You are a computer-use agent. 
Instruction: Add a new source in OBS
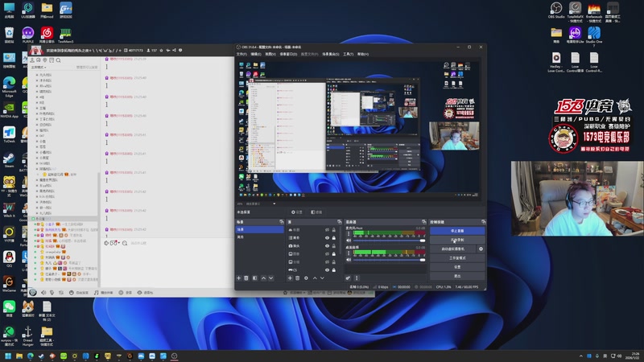coord(290,278)
